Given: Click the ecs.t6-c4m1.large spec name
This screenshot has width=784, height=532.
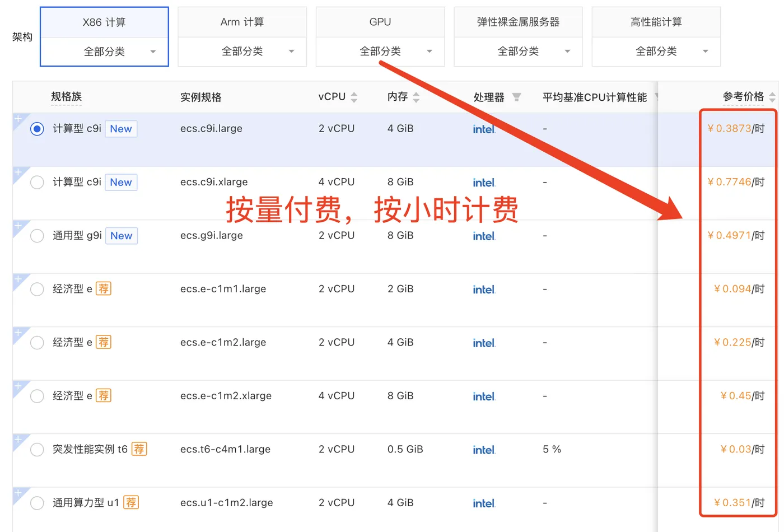Looking at the screenshot, I should [225, 450].
